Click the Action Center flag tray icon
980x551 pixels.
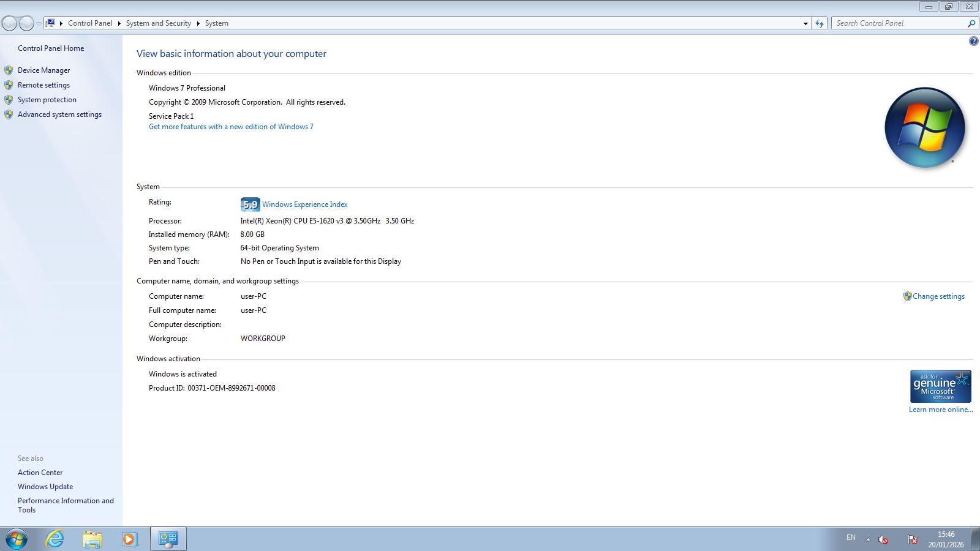pyautogui.click(x=913, y=539)
